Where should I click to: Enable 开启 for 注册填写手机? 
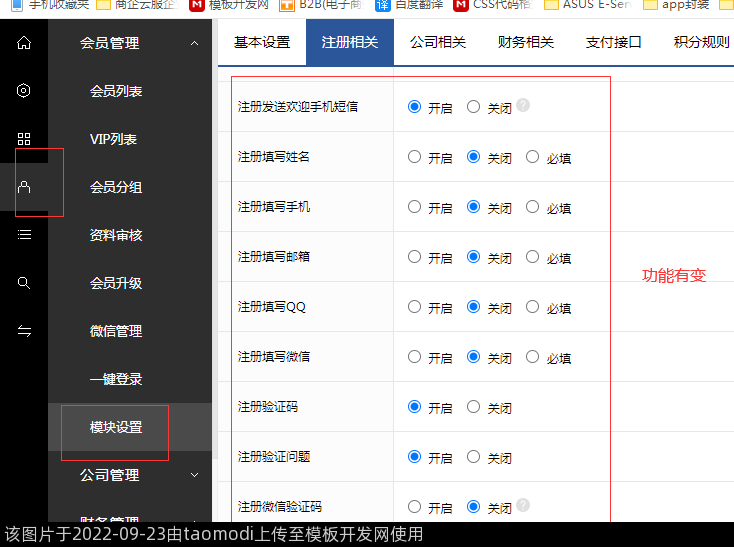coord(414,207)
